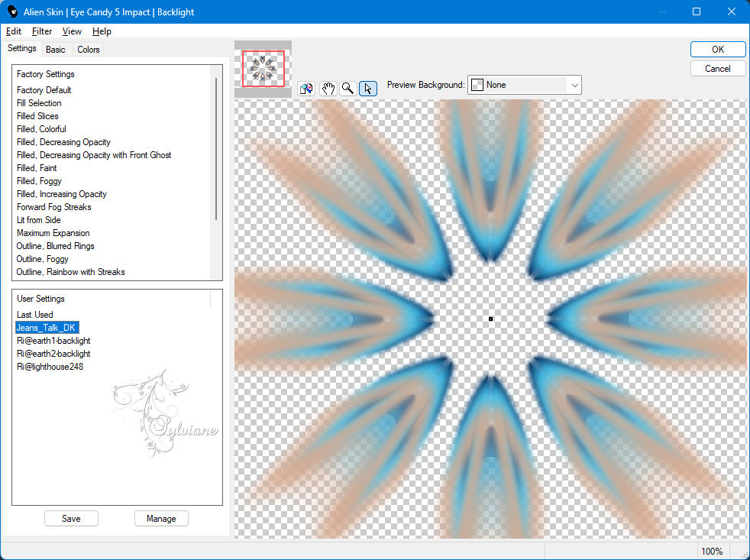Select the Outline, Foggy preset
750x560 pixels.
pos(42,258)
